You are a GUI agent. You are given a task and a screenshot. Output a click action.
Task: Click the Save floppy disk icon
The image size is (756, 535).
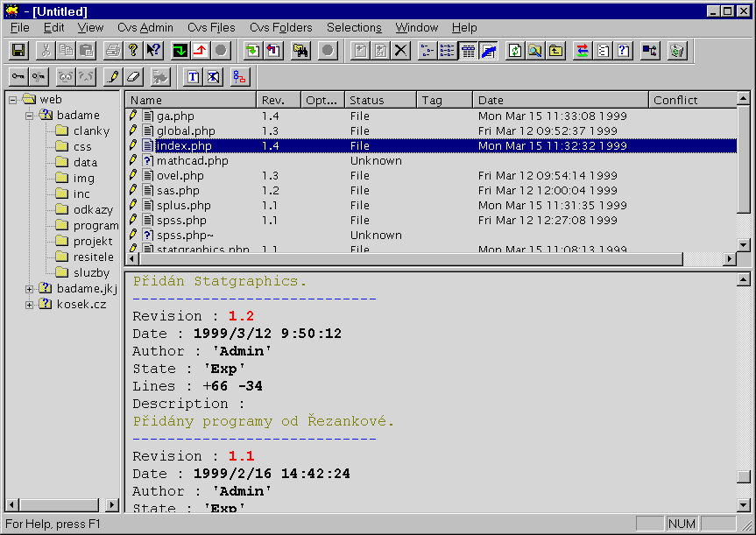[x=18, y=51]
